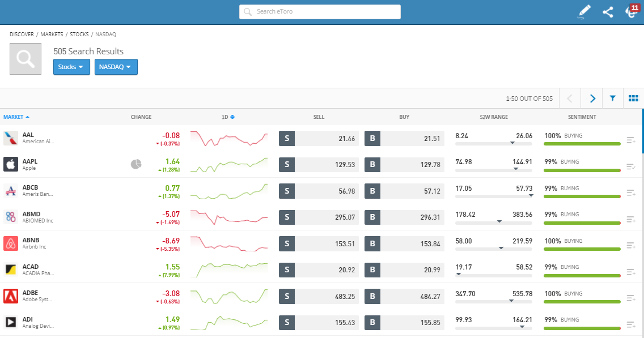Change the 1D chart period selector
Viewport: 644px width, 338px height.
coord(228,117)
